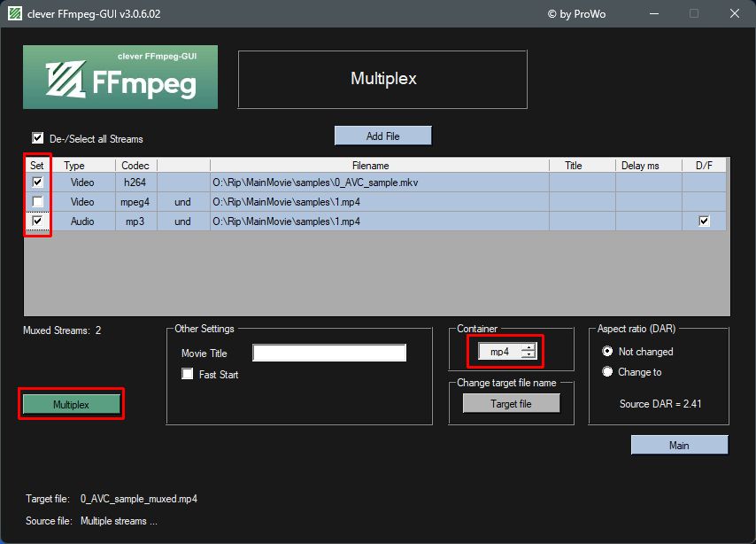Image resolution: width=756 pixels, height=544 pixels.
Task: Close the clever FFmpeg-GUI window
Action: point(734,13)
